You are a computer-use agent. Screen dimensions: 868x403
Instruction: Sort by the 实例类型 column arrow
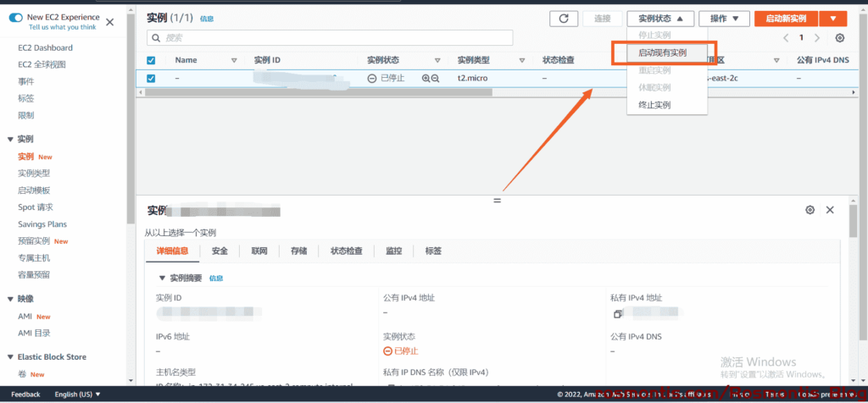pyautogui.click(x=521, y=60)
